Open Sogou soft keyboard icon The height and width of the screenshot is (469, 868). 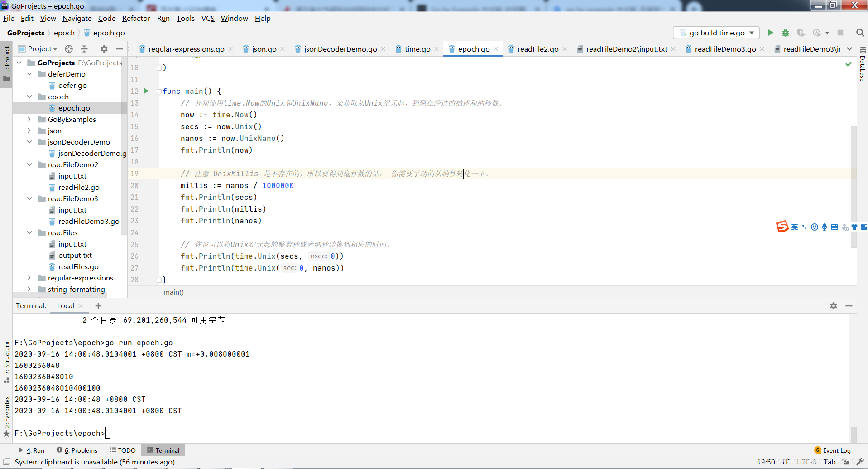coord(834,227)
